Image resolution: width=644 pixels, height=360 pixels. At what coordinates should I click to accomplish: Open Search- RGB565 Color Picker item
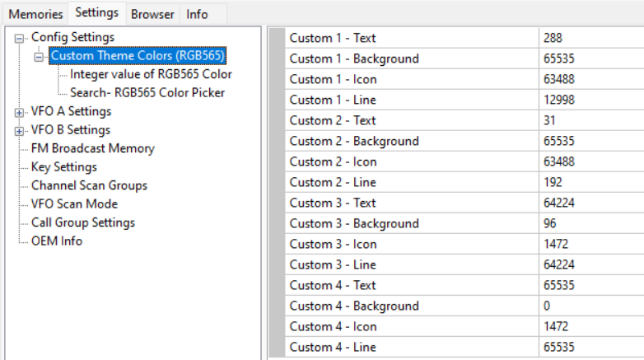[x=147, y=93]
